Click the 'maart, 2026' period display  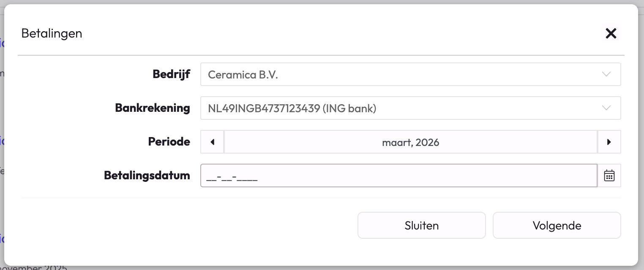click(410, 142)
